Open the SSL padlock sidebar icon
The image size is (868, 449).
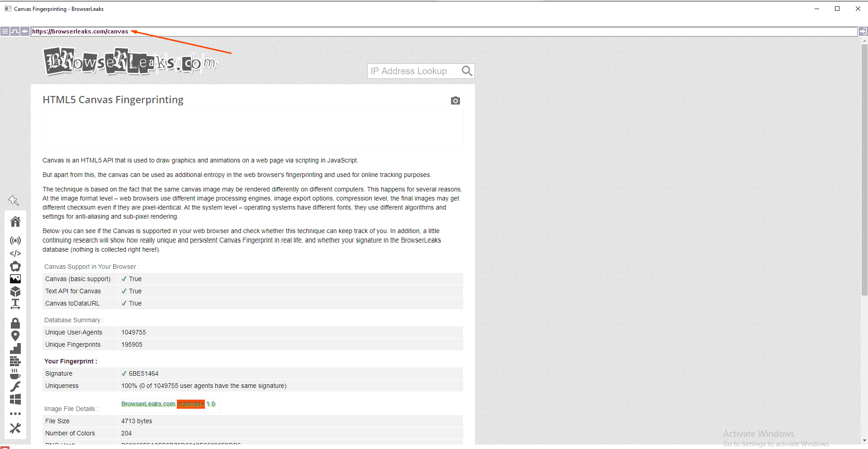point(15,323)
